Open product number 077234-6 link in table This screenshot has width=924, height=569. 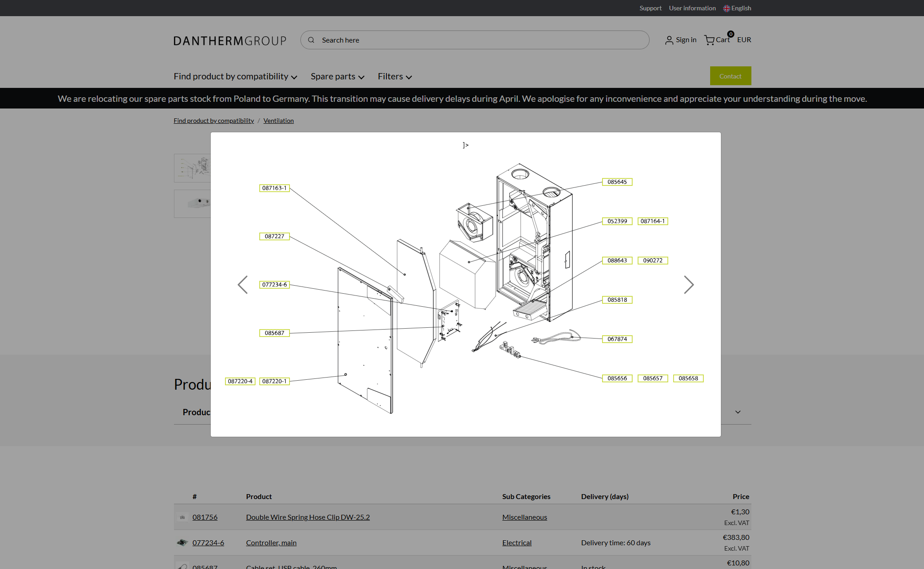pyautogui.click(x=208, y=543)
